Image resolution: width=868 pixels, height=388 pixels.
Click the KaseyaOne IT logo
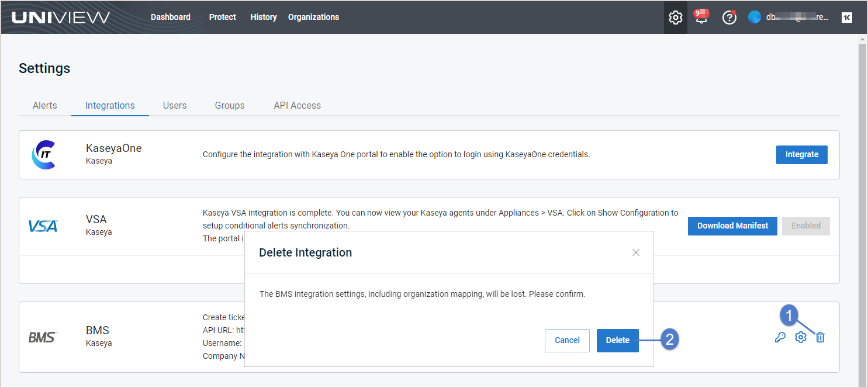[x=43, y=155]
